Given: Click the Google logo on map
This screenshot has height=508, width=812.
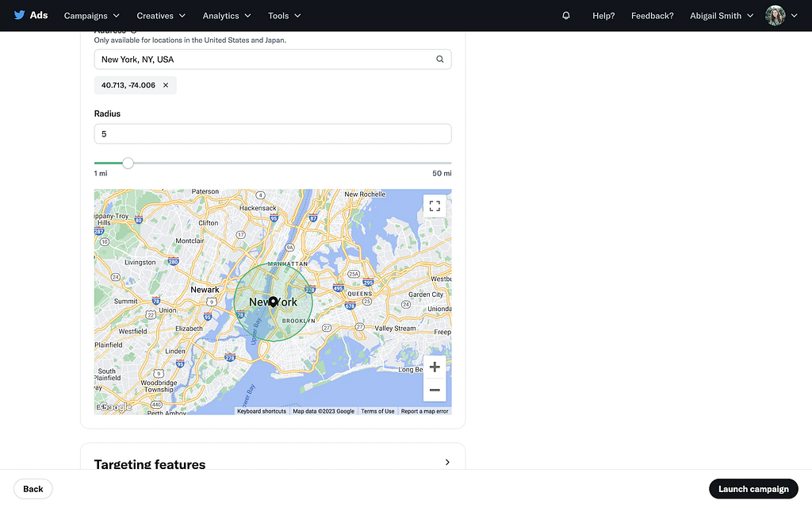Looking at the screenshot, I should point(114,407).
